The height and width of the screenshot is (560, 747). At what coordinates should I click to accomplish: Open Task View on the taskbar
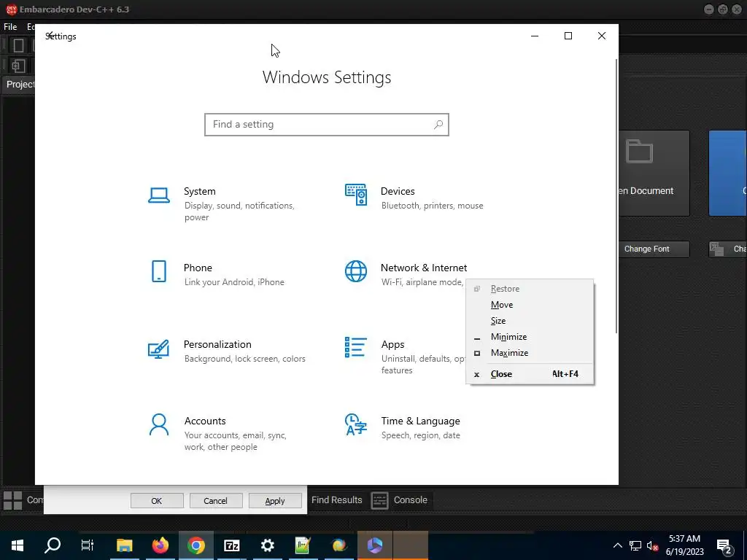tap(88, 545)
